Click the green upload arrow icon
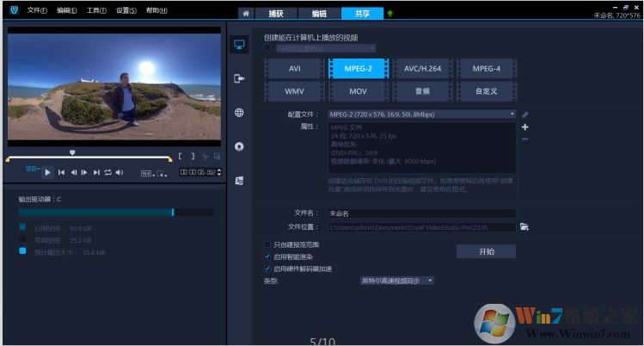Viewport: 644px width, 346px height. (x=389, y=14)
